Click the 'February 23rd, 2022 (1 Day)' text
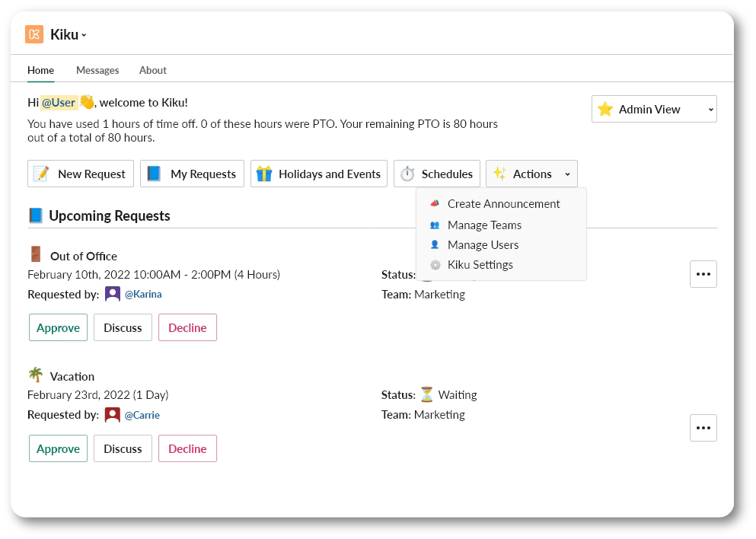The image size is (756, 539). click(x=98, y=395)
